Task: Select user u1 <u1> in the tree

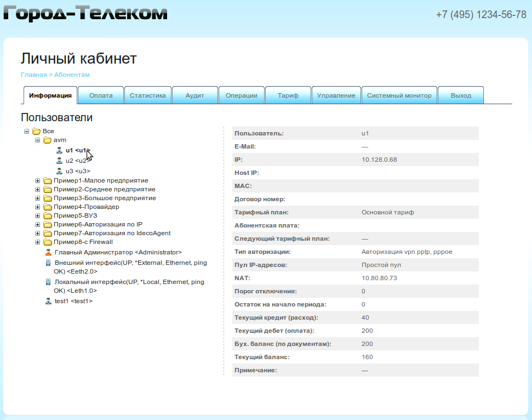Action: 78,150
